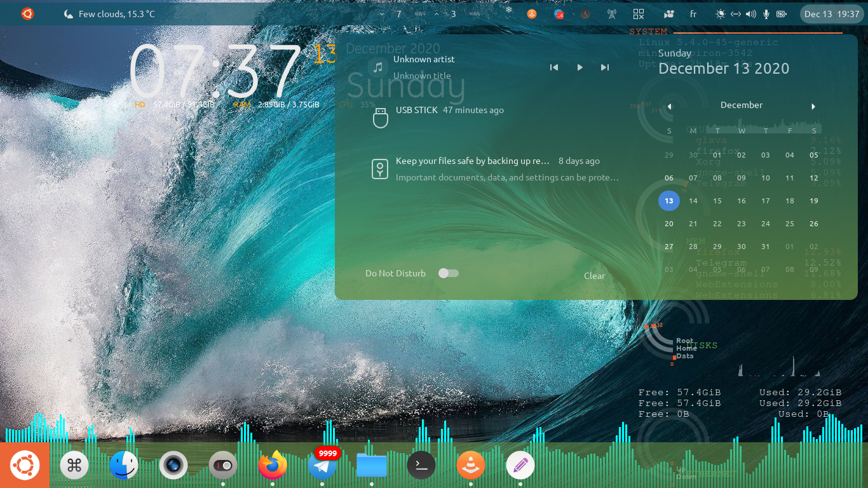Open the weather indicator Few clouds 15.3 °C
Screen dimensions: 868x488
click(x=109, y=14)
